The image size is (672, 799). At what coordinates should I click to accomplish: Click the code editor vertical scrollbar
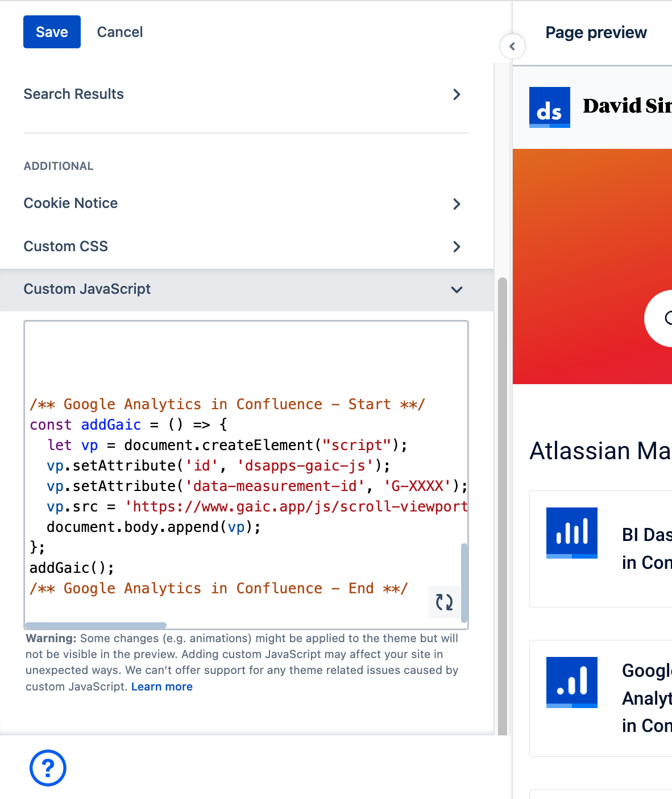coord(464,582)
